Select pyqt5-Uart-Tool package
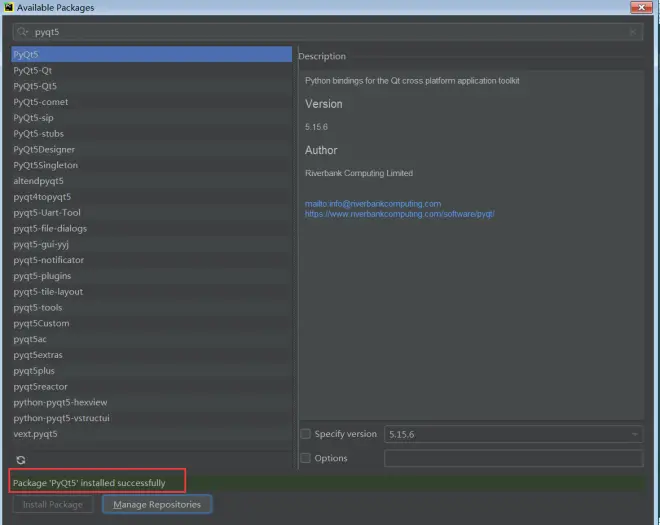660x525 pixels. click(152, 213)
